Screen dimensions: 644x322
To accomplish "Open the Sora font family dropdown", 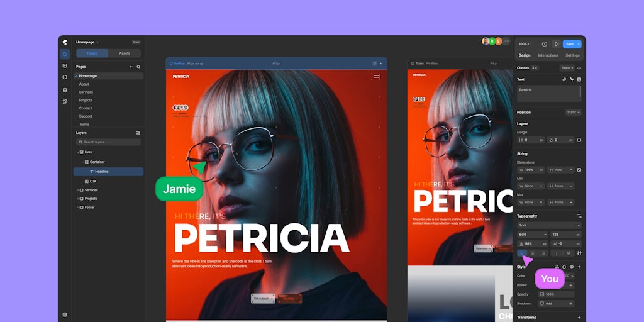I will tap(549, 225).
